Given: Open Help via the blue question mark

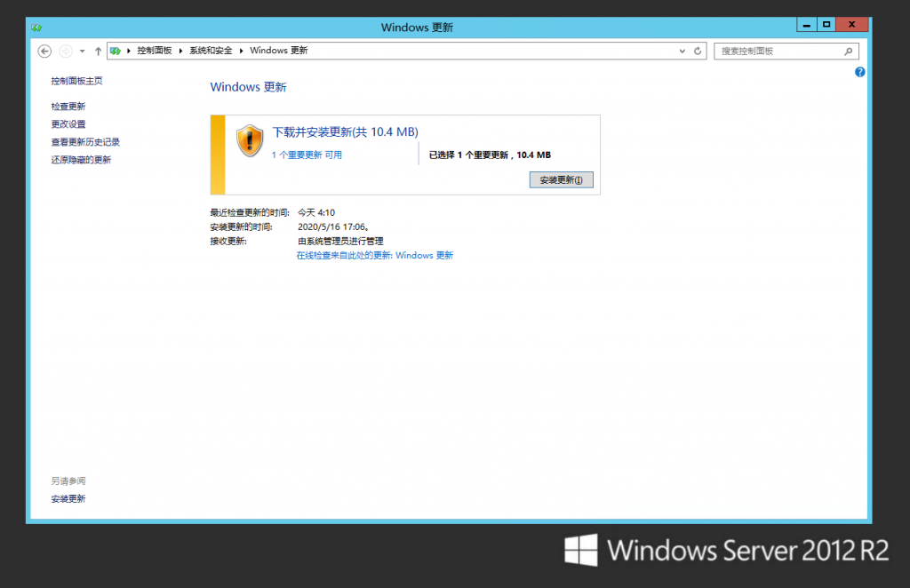Looking at the screenshot, I should pyautogui.click(x=859, y=72).
